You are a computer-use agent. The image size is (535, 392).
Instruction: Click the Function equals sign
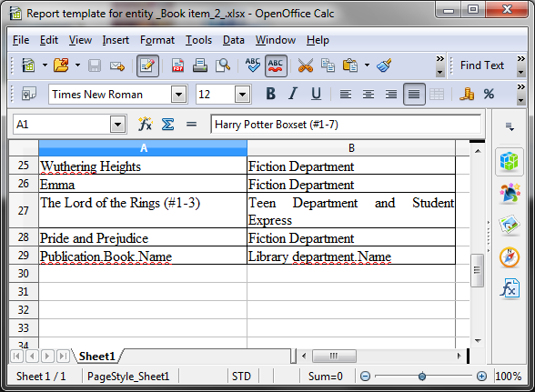coord(191,125)
